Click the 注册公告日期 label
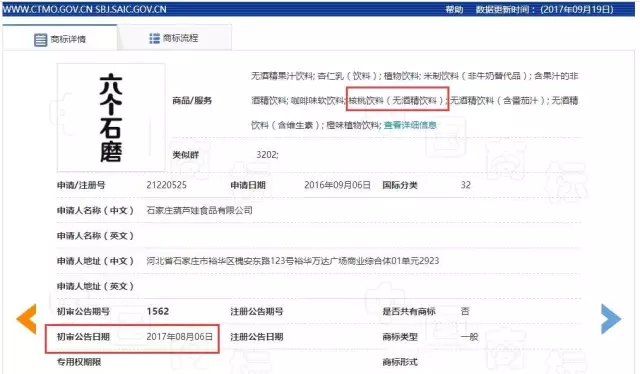This screenshot has width=640, height=374. [x=257, y=337]
